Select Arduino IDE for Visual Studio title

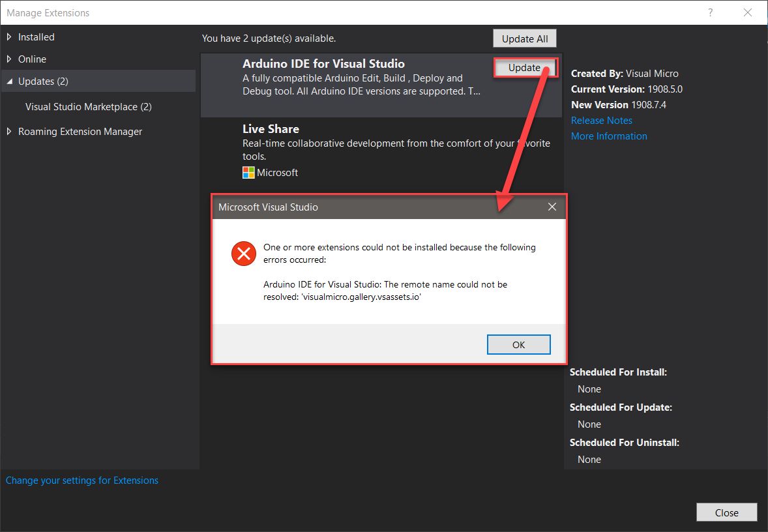click(x=323, y=64)
